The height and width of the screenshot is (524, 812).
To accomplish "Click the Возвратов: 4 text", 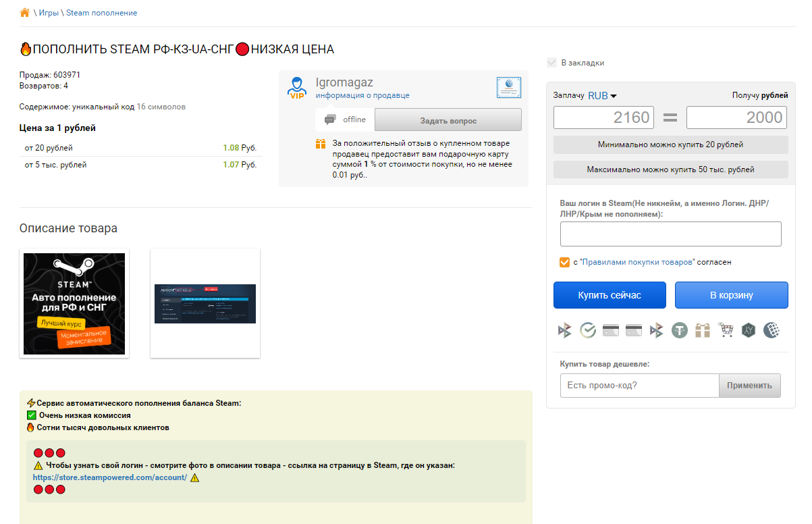I will [x=44, y=86].
